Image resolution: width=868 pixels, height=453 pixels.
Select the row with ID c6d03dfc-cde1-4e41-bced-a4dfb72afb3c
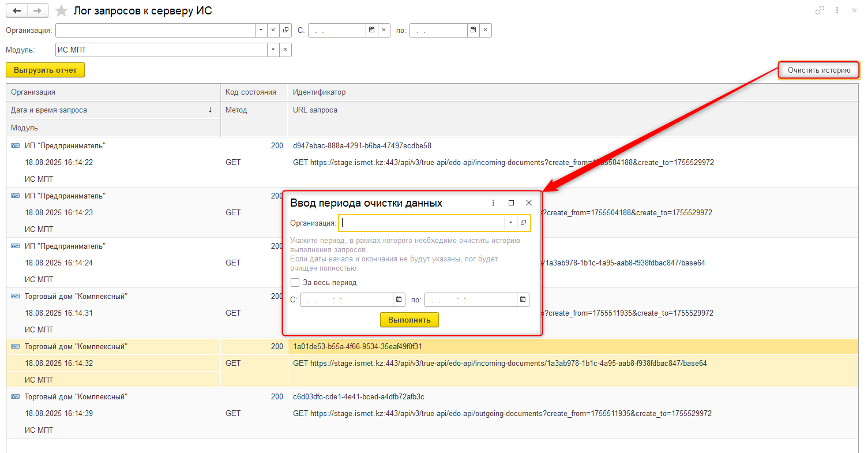(x=358, y=397)
